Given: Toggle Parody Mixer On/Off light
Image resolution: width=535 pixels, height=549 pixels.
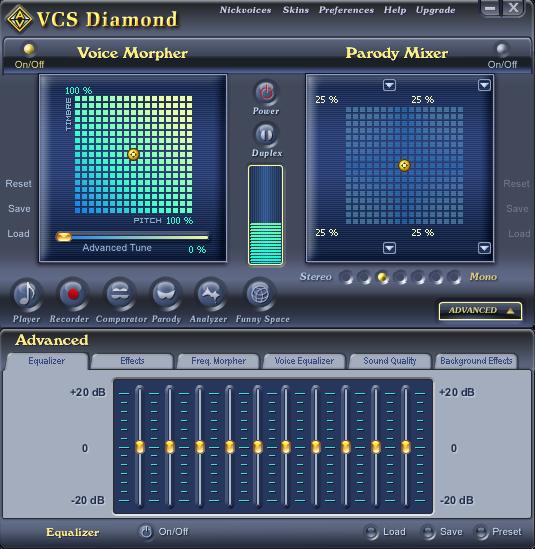Looking at the screenshot, I should (502, 49).
